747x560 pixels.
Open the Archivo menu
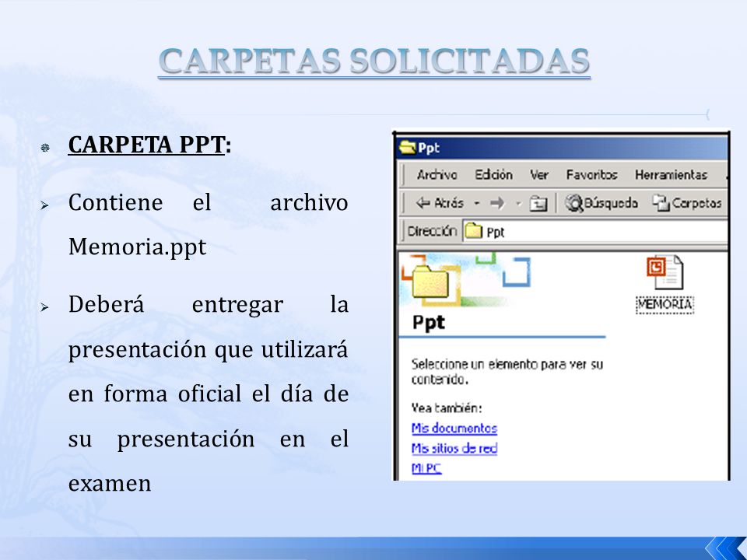click(x=437, y=175)
